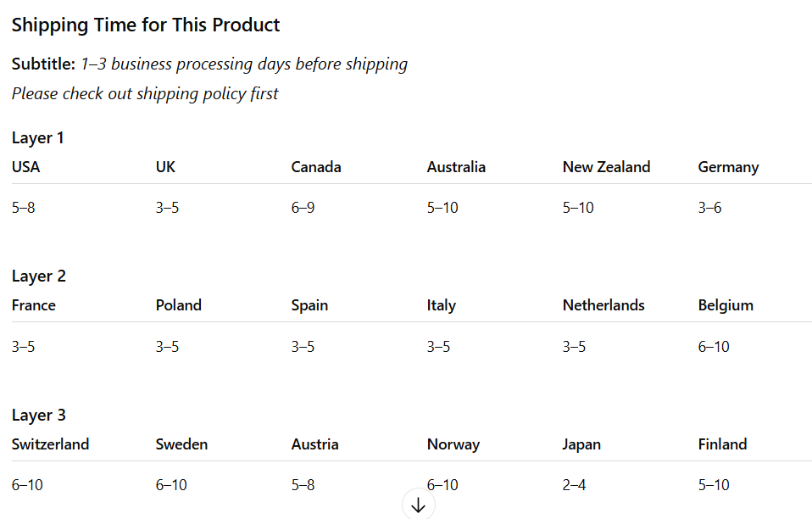Viewport: 812px width, 519px height.
Task: Click the Layer 3 section label
Action: point(39,415)
